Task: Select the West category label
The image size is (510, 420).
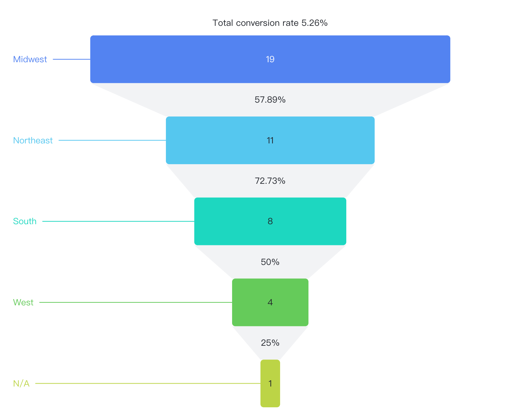Action: coord(23,302)
